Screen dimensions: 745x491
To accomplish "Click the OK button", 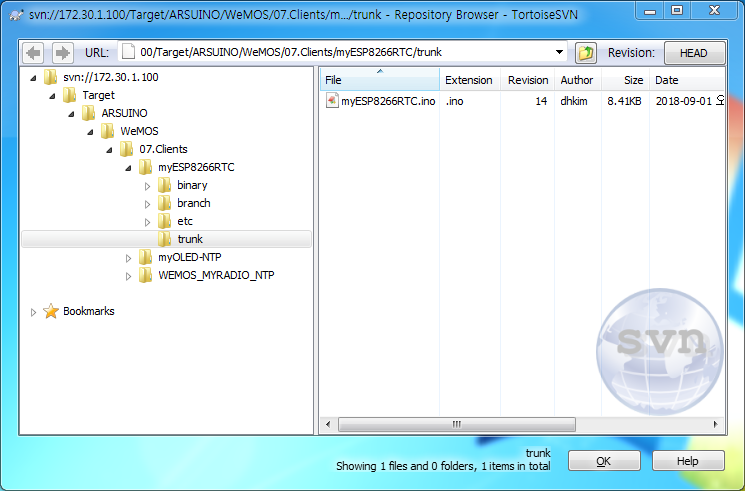I will pos(604,461).
